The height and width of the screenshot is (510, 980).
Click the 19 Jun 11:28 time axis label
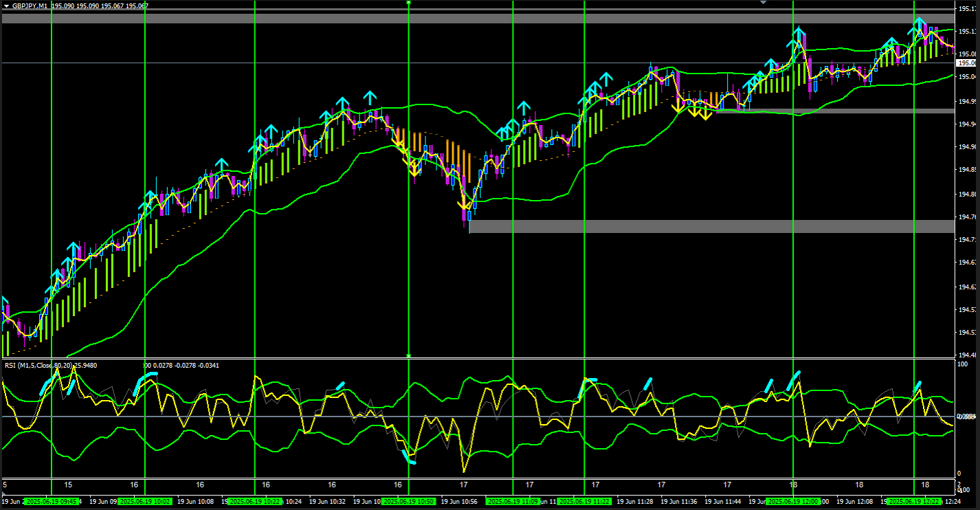pyautogui.click(x=635, y=502)
